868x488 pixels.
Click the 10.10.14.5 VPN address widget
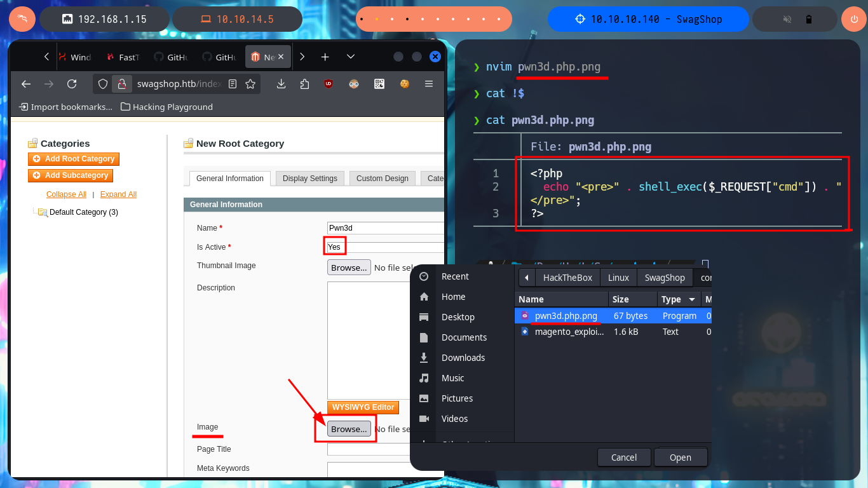click(x=237, y=19)
